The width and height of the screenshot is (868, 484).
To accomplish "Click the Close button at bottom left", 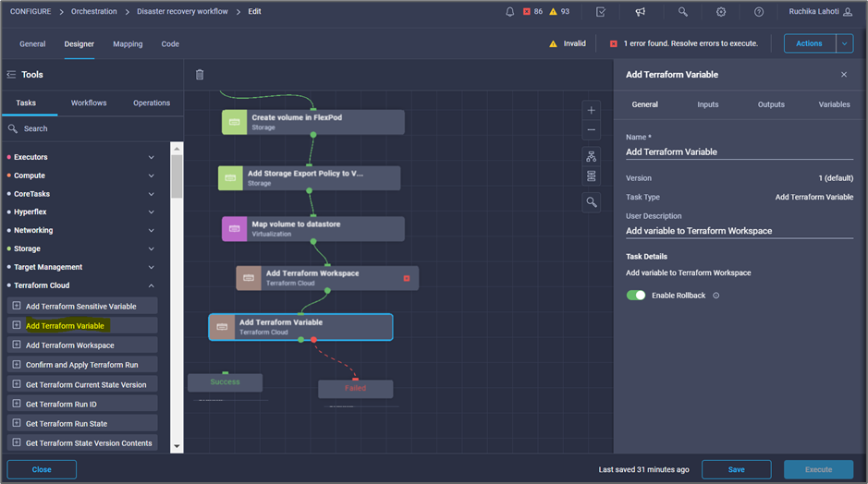I will [x=42, y=469].
